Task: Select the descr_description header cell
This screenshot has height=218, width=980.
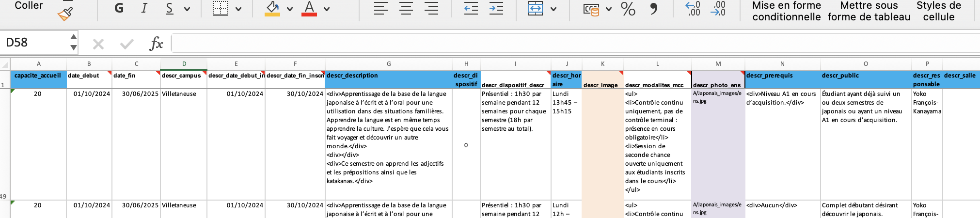Action: point(389,79)
